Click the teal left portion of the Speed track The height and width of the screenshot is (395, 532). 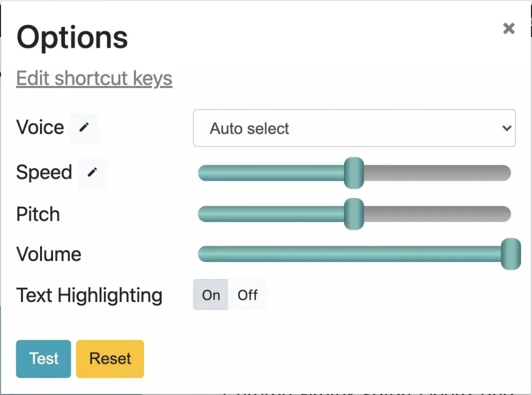(271, 173)
